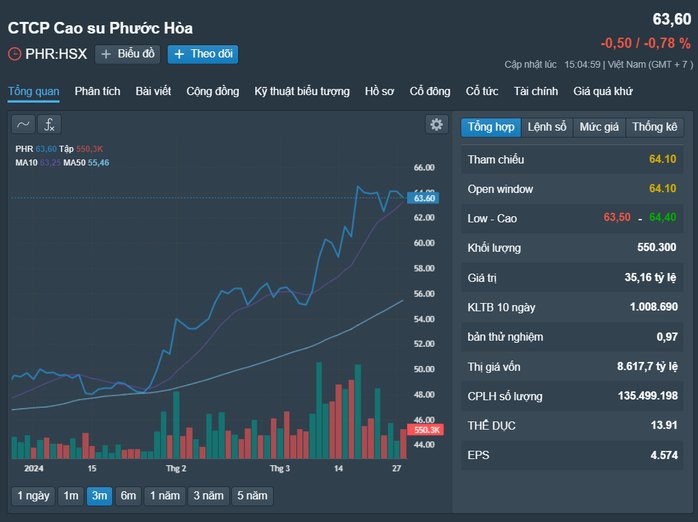The width and height of the screenshot is (698, 522).
Task: Click the Giá trị 35,16 tỷ value
Action: (650, 277)
